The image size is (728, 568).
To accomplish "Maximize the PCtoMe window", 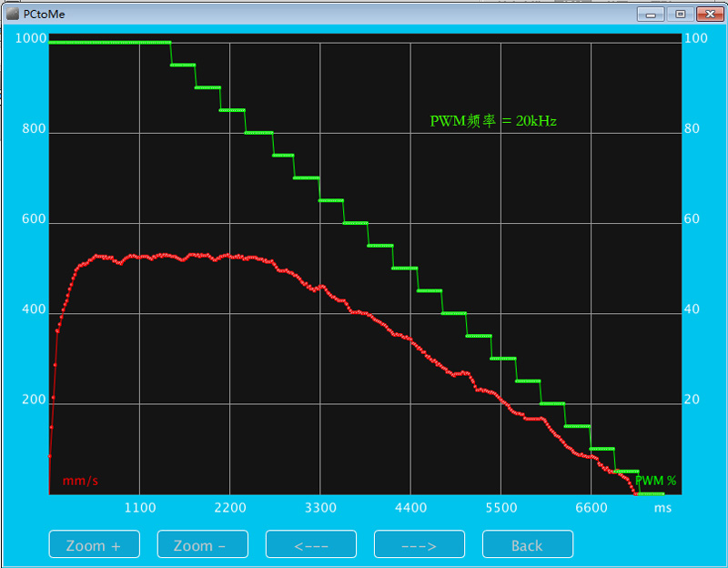I will click(x=680, y=15).
